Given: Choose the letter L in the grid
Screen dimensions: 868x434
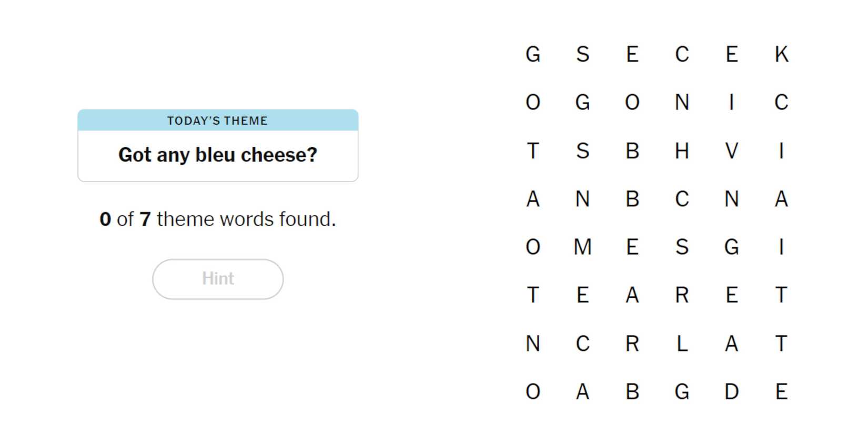Looking at the screenshot, I should (x=682, y=344).
